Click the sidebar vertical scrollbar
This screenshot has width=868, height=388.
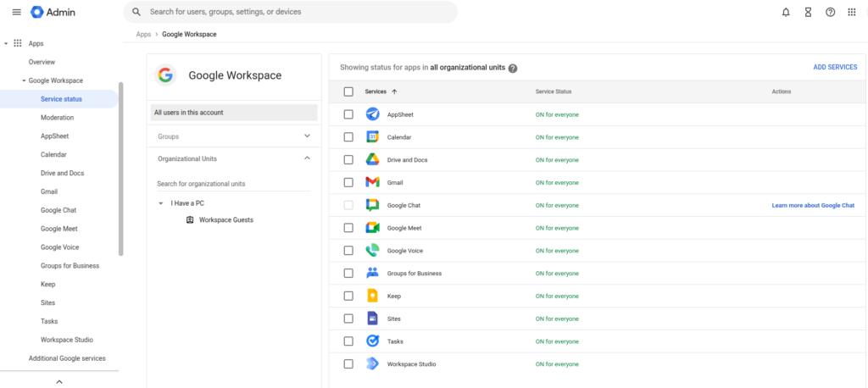120,169
